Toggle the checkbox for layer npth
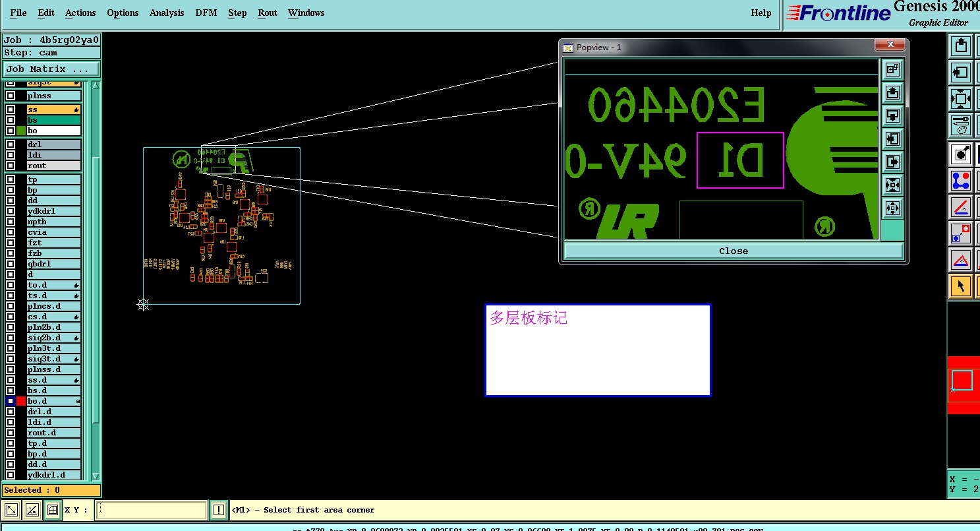The image size is (980, 531). click(x=11, y=222)
